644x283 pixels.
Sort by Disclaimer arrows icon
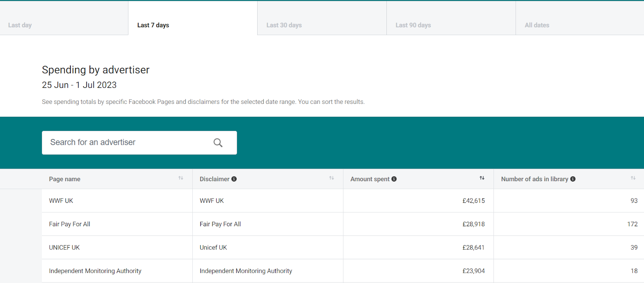(332, 178)
